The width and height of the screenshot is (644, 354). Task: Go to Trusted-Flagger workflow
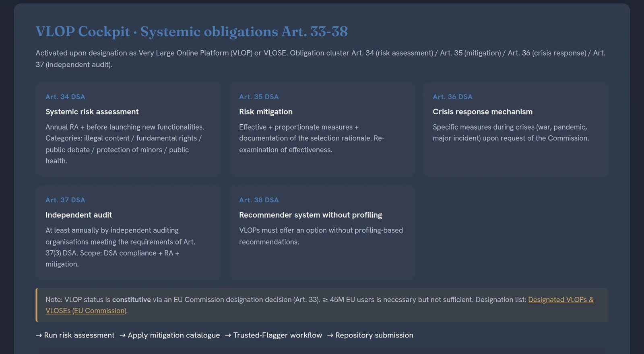[273, 335]
